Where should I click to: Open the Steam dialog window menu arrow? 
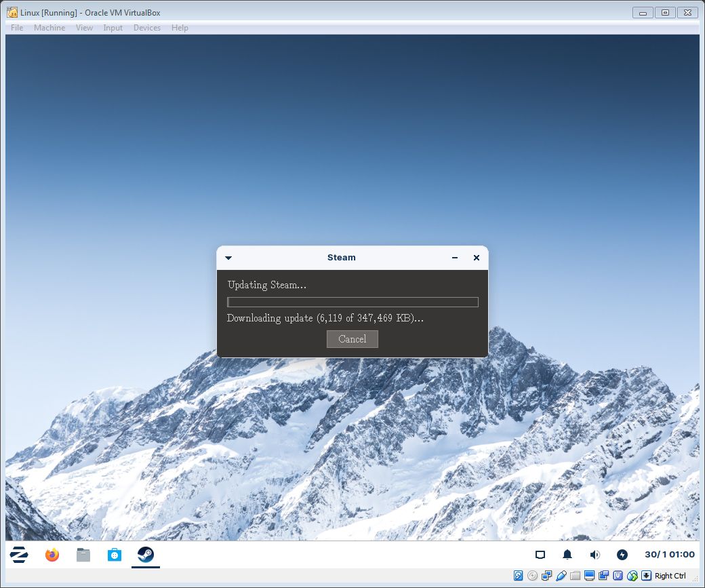[x=228, y=258]
